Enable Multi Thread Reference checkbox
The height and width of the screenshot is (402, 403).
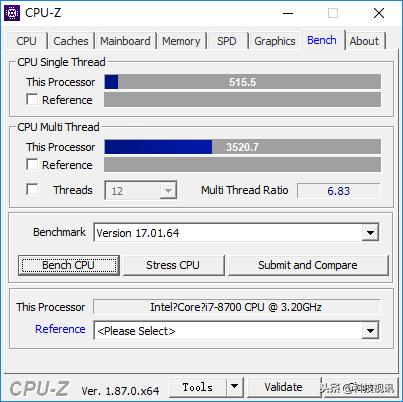[32, 164]
